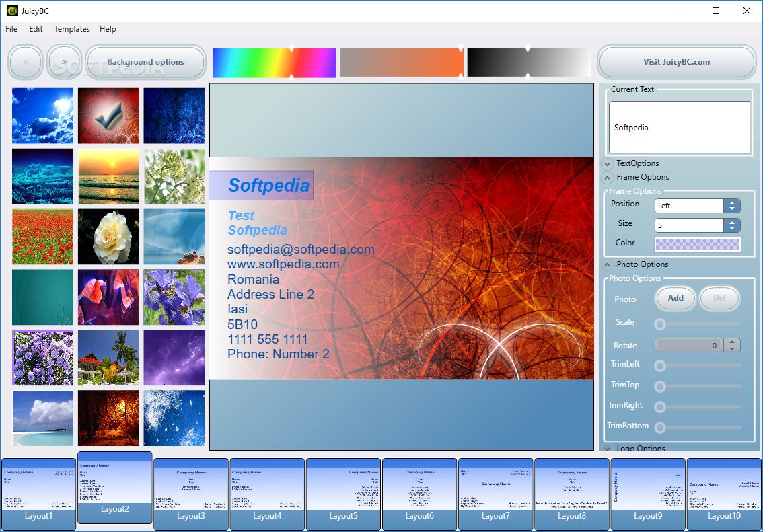Open the File menu
The image size is (763, 532).
[11, 29]
